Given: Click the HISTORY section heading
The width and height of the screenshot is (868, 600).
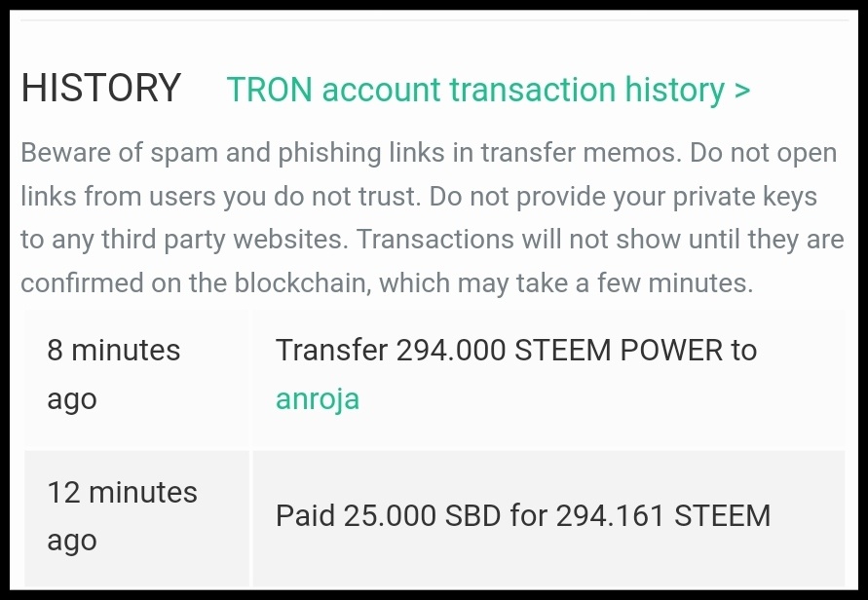Looking at the screenshot, I should coord(101,89).
